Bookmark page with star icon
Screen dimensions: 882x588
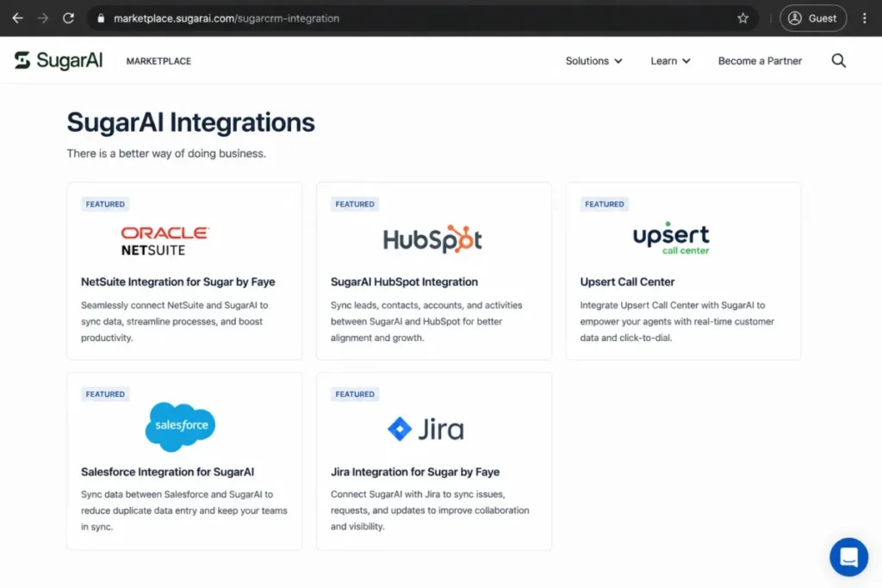742,18
